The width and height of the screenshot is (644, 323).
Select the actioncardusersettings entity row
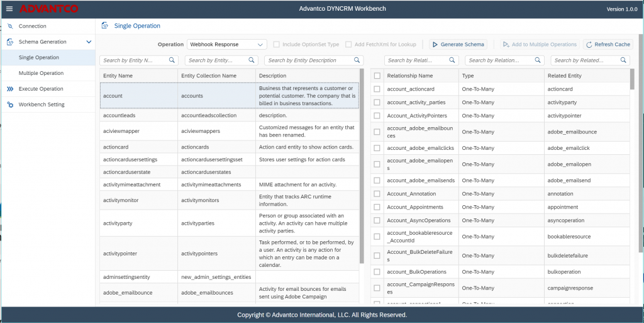(x=229, y=159)
